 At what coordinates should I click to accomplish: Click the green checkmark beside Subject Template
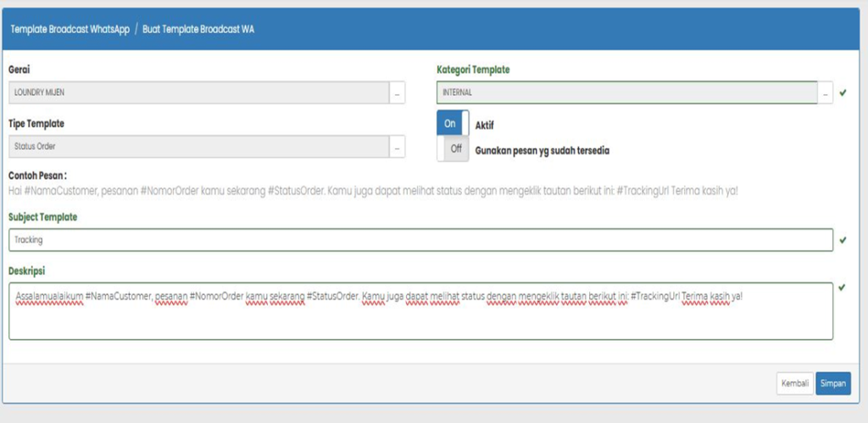pyautogui.click(x=842, y=240)
